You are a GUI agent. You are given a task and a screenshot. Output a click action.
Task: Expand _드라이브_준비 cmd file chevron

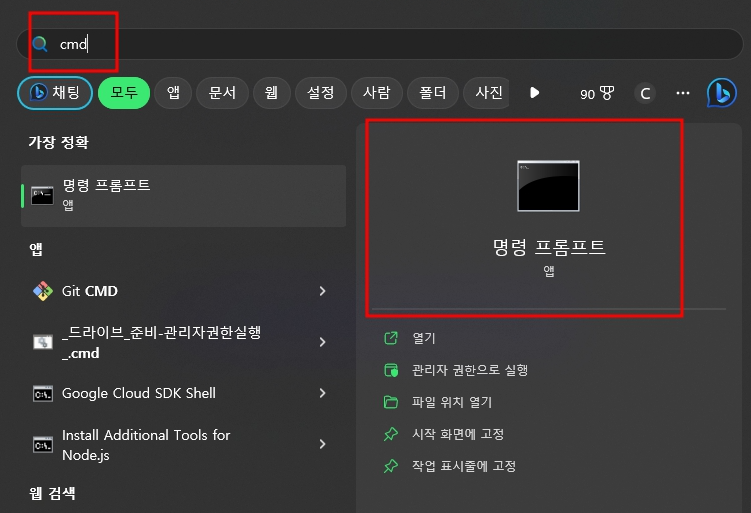click(x=322, y=342)
